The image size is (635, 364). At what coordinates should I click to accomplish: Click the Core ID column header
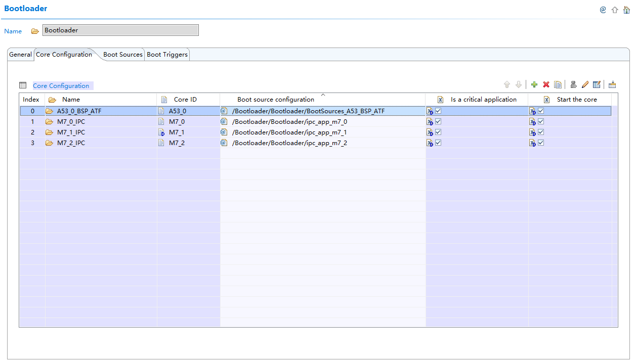(188, 100)
